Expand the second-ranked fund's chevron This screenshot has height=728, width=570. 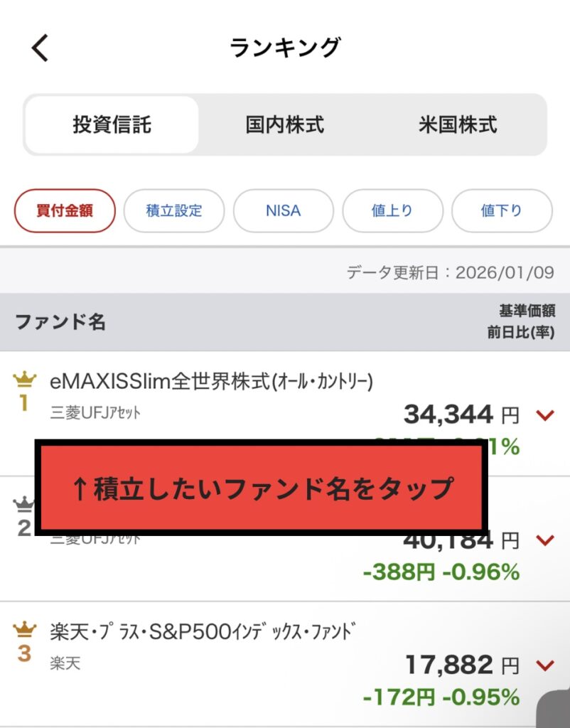(545, 541)
